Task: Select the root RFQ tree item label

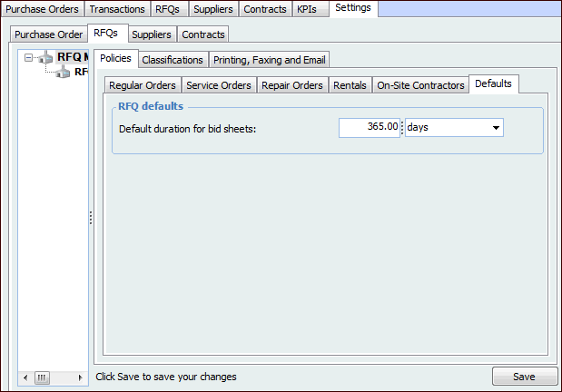Action: coord(73,57)
